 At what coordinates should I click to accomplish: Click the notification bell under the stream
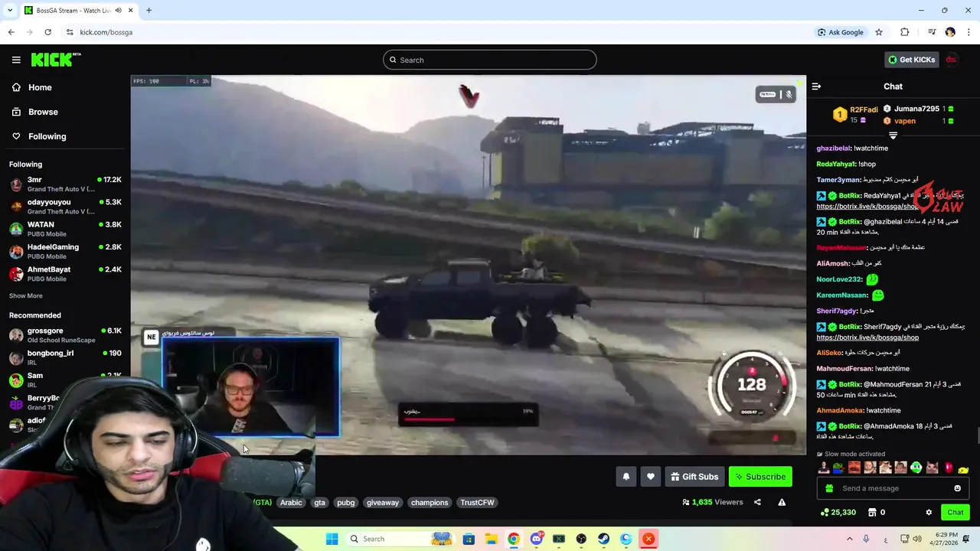pyautogui.click(x=626, y=477)
